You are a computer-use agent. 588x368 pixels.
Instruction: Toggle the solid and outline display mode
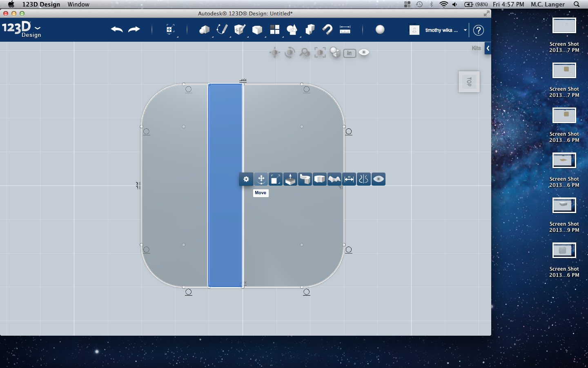(x=335, y=53)
